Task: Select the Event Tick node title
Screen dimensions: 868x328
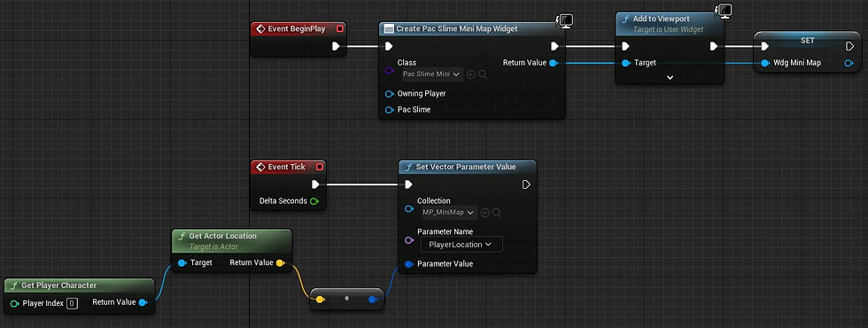Action: (286, 167)
